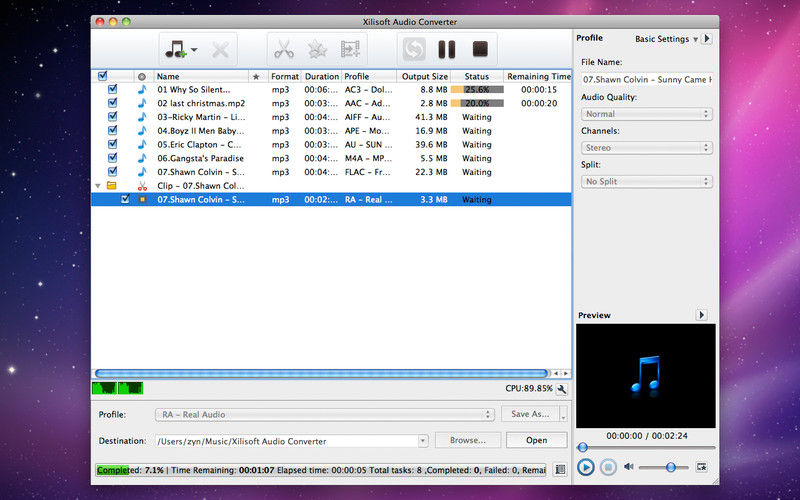The width and height of the screenshot is (800, 500).
Task: Uncheck the selected RA clip row checkbox
Action: pyautogui.click(x=125, y=199)
